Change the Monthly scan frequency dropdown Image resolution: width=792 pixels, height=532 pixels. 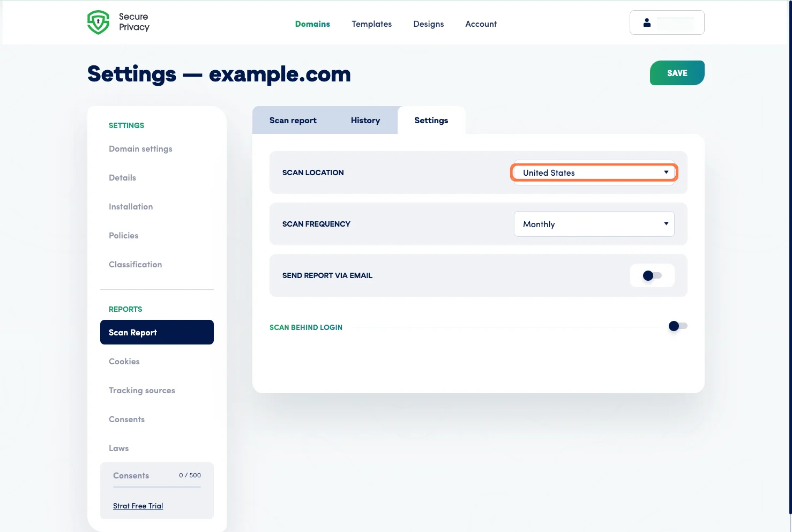tap(593, 224)
